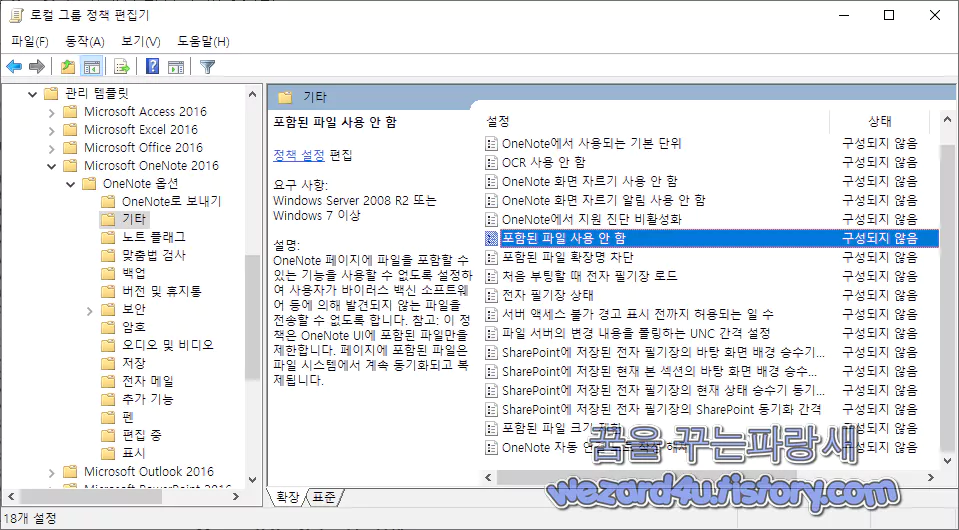
Task: Select the 'SharePoint 동기화 간격' policy row
Action: pyautogui.click(x=711, y=409)
